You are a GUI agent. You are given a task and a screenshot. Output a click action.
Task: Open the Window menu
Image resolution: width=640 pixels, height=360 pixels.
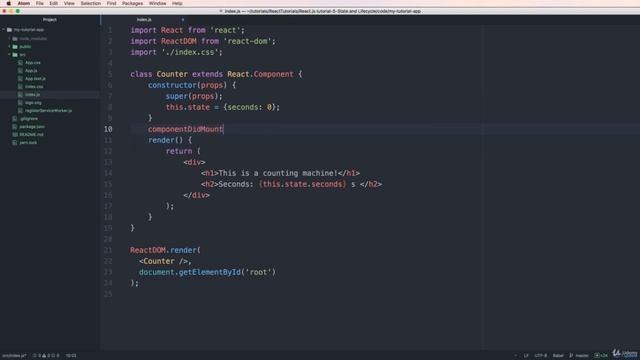pos(158,3)
